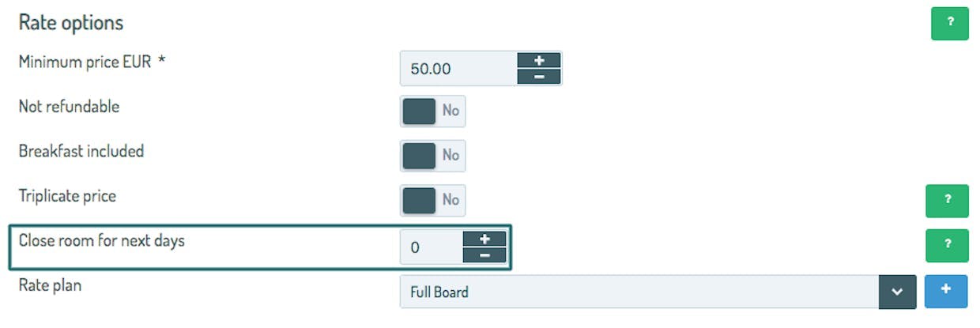Open help for Close room for next days

[x=947, y=245]
